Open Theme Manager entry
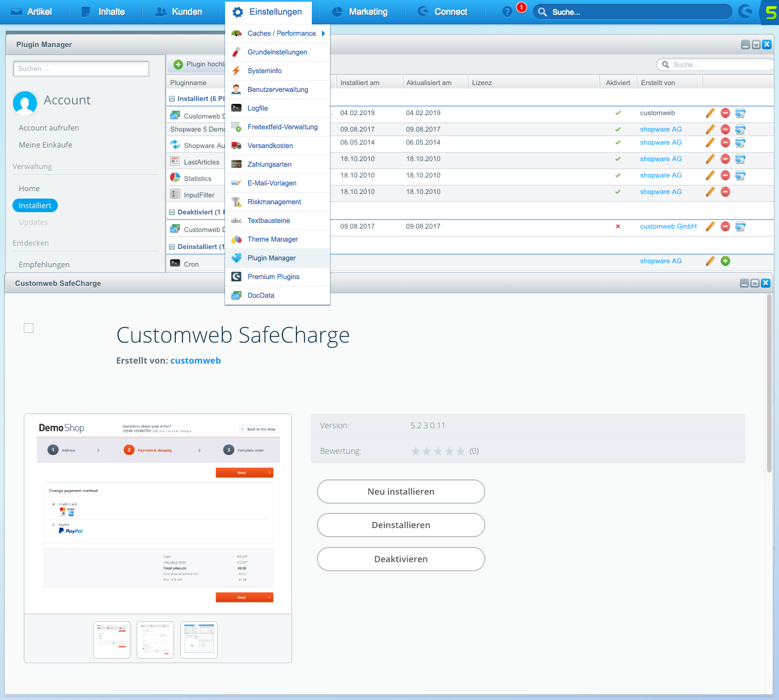The image size is (779, 700). (277, 239)
